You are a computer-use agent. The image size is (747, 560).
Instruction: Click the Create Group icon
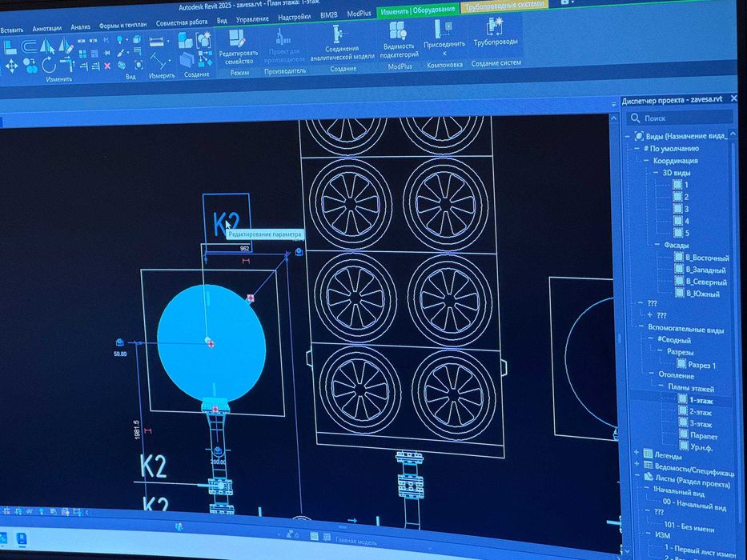203,40
